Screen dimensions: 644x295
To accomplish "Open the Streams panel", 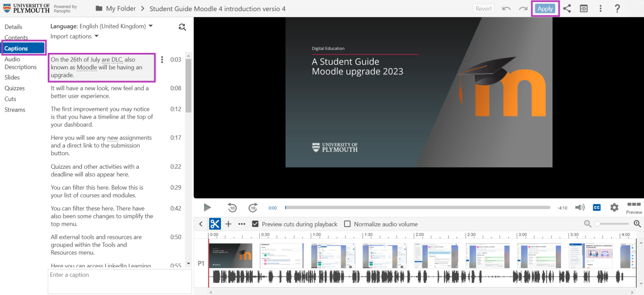I will 15,110.
